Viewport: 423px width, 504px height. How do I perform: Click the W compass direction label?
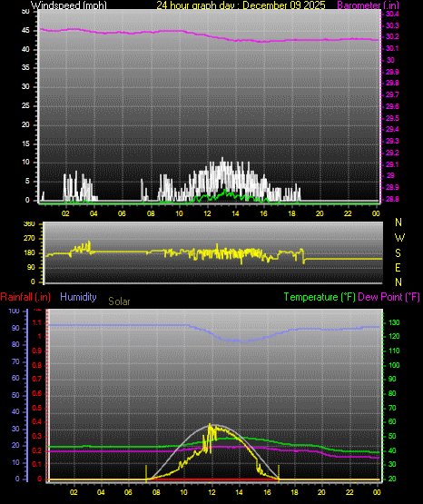click(x=399, y=238)
